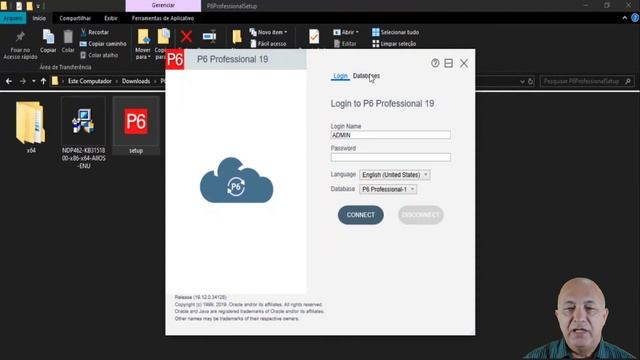
Task: Click the P6 dialog minimize/restore icon
Action: 448,63
